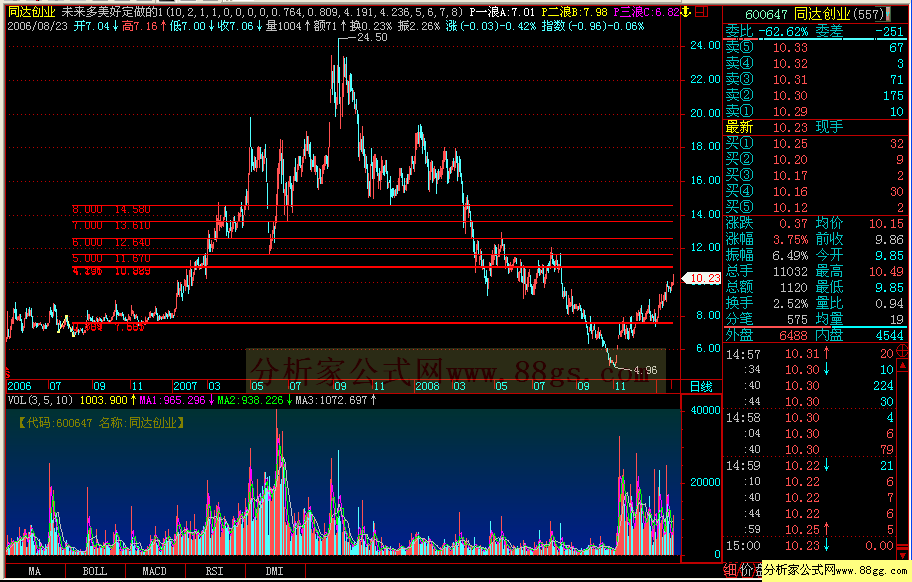Screen dimensions: 912x582
Task: Click the 10.23 current price marker on price axis
Action: pyautogui.click(x=702, y=278)
